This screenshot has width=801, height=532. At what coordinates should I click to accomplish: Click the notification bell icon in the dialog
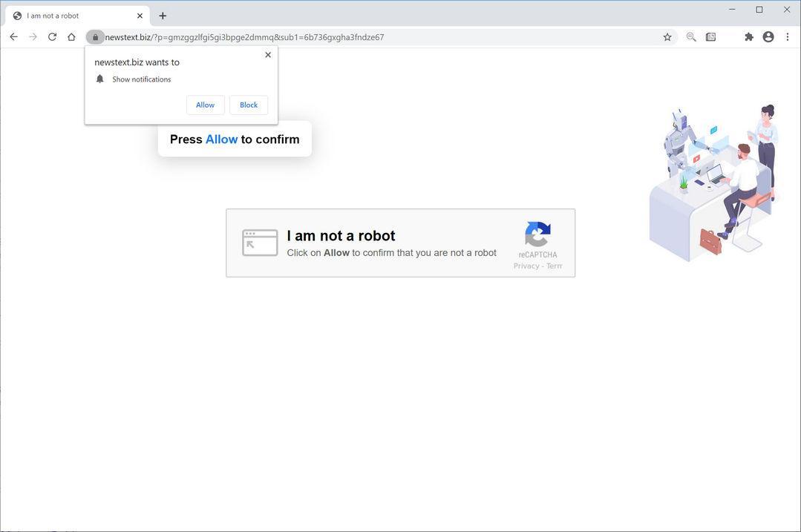coord(100,78)
